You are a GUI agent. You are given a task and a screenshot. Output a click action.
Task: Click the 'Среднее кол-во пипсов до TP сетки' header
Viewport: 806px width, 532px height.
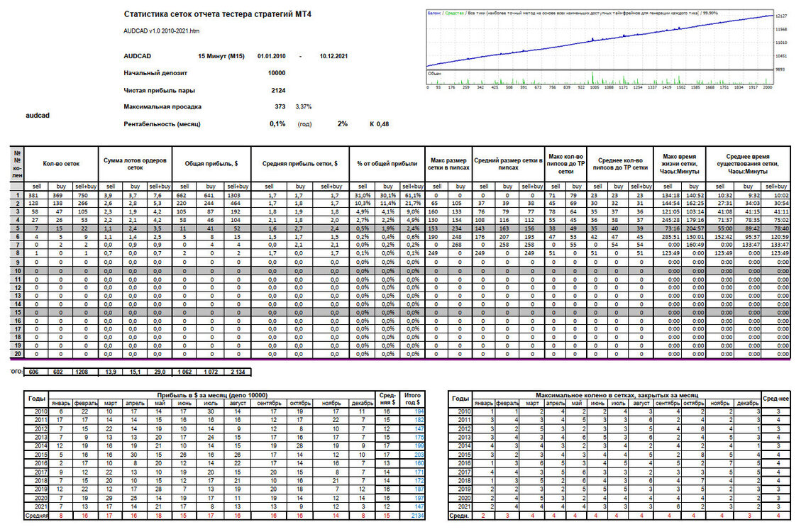coord(620,164)
